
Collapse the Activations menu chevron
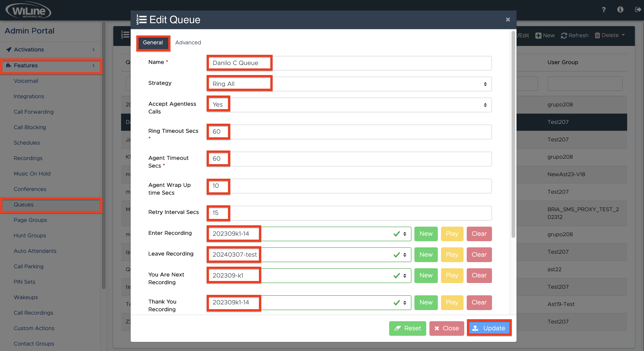point(94,50)
